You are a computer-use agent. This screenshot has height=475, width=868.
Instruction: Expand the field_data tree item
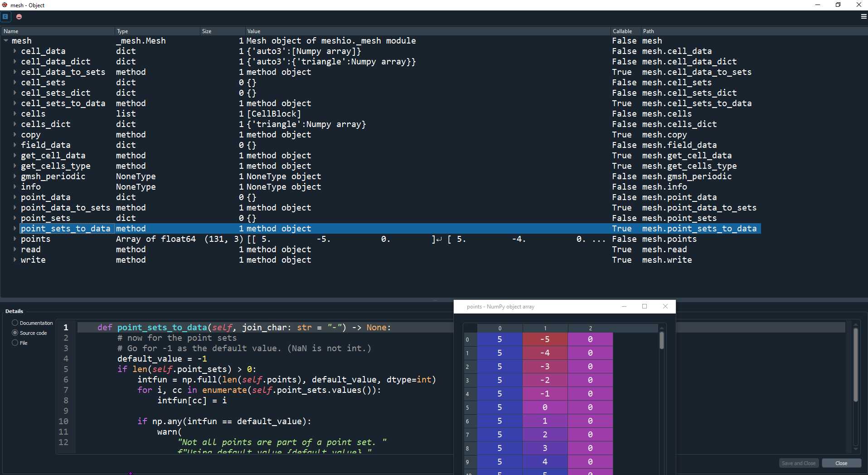click(15, 145)
